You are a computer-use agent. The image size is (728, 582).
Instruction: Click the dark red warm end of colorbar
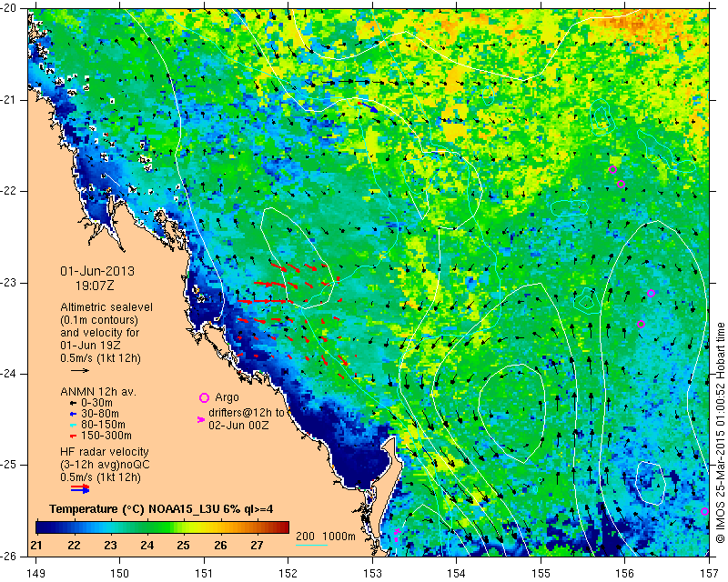tap(283, 527)
